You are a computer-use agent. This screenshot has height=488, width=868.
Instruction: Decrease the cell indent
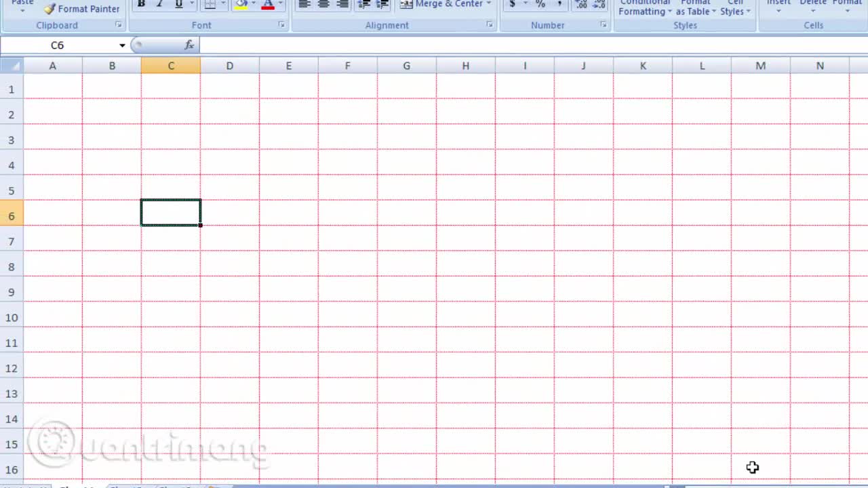[364, 4]
